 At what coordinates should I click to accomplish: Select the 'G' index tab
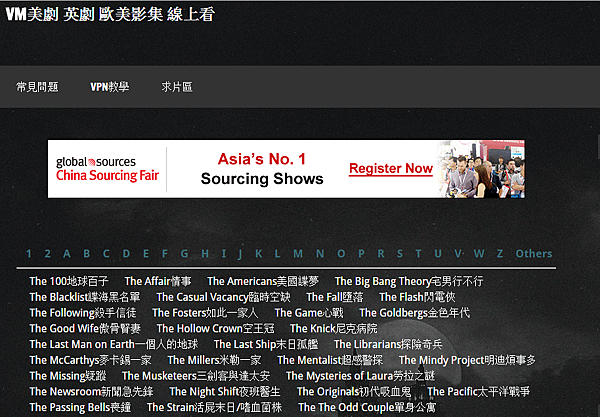184,254
